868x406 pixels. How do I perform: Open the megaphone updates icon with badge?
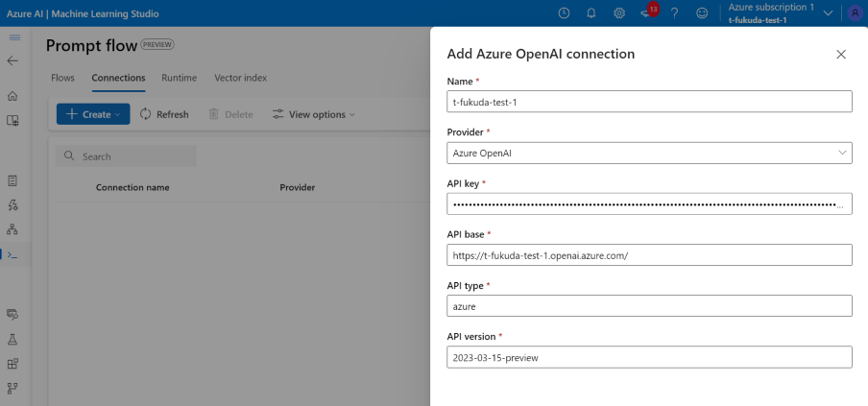[647, 13]
